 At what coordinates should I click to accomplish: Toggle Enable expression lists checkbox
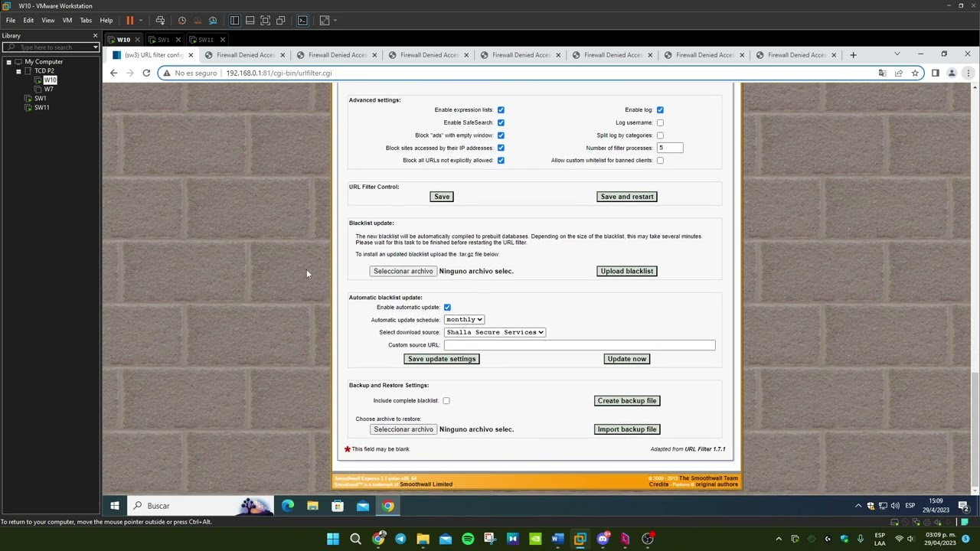(501, 110)
